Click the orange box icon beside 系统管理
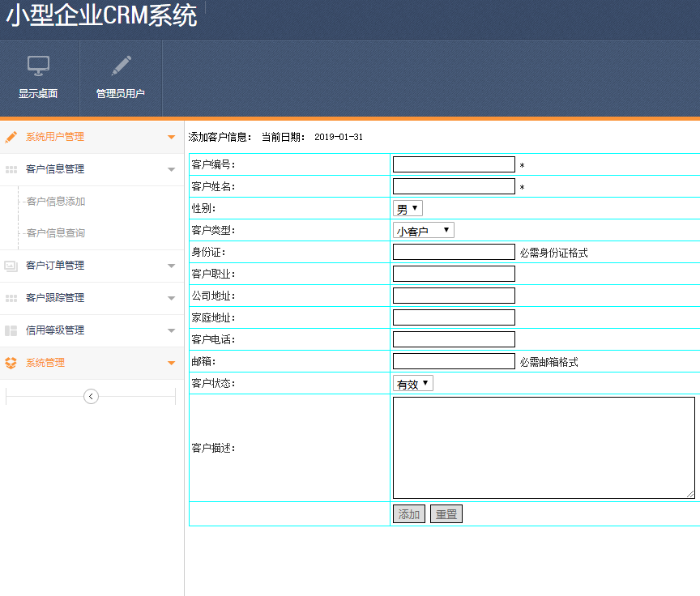This screenshot has width=700, height=596. [x=11, y=363]
